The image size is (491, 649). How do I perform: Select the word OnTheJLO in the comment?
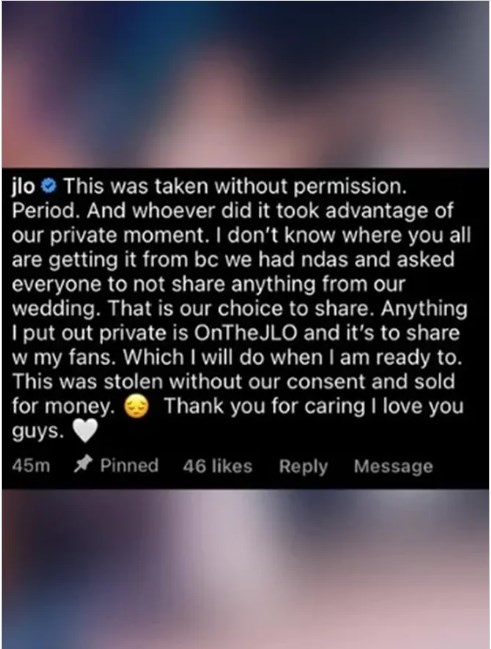coord(246,334)
